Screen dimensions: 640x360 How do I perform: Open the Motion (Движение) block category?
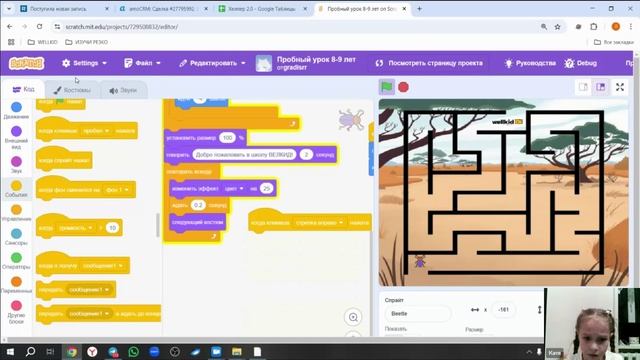pyautogui.click(x=16, y=111)
